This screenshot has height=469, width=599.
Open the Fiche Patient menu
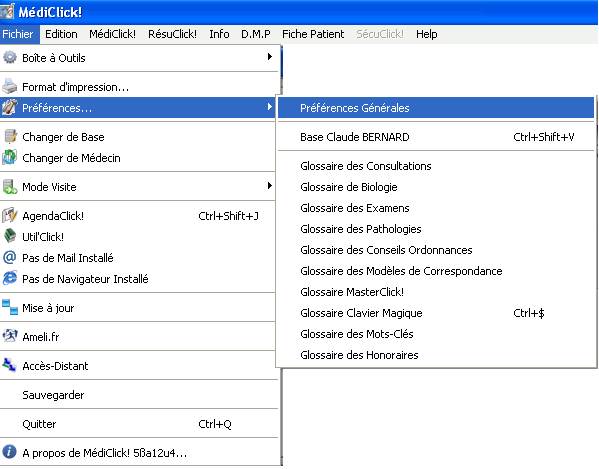(x=313, y=34)
